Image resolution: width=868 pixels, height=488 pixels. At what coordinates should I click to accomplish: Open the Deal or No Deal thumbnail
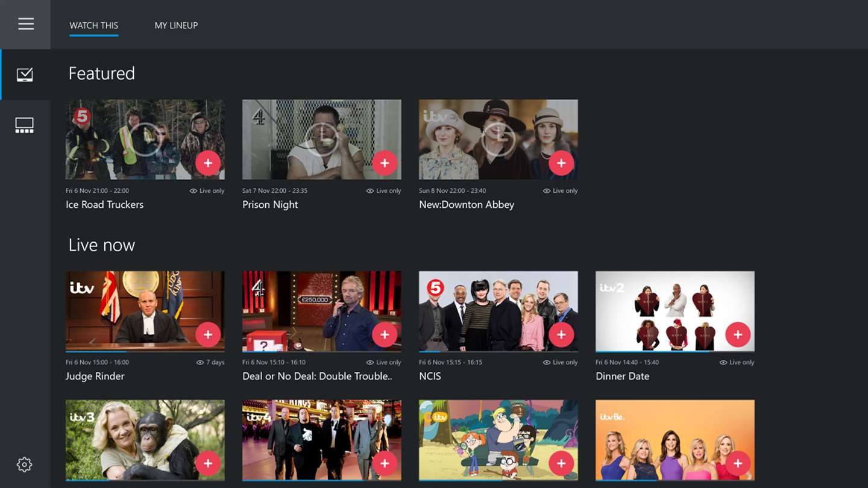(322, 311)
